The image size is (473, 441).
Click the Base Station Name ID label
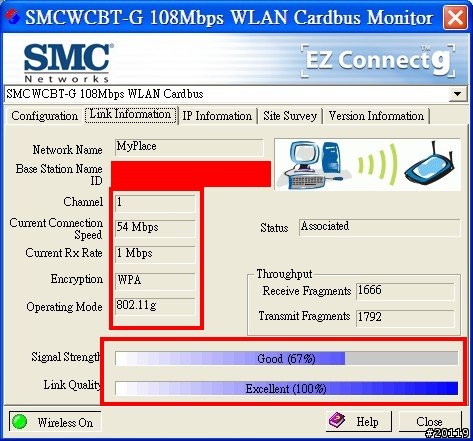(59, 175)
